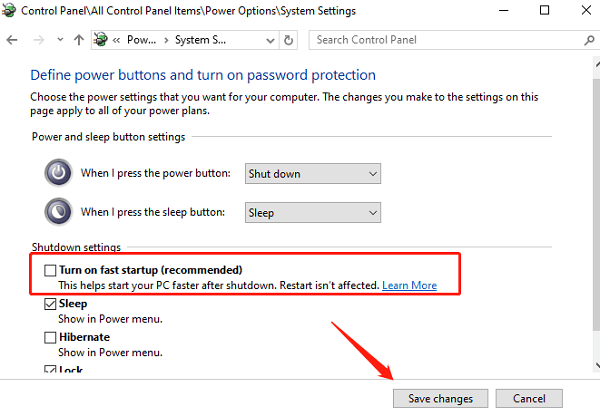This screenshot has width=600, height=416.
Task: Uncheck the Sleep power menu checkbox
Action: pyautogui.click(x=50, y=304)
